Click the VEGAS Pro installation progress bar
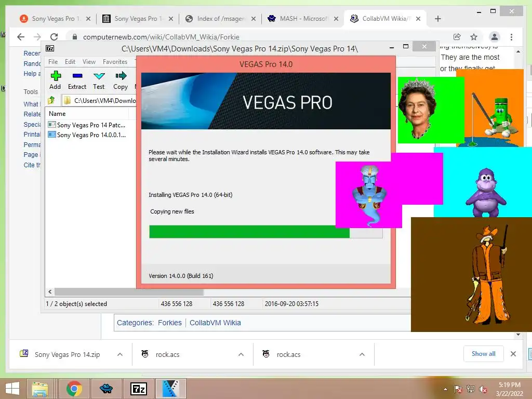 pyautogui.click(x=265, y=232)
